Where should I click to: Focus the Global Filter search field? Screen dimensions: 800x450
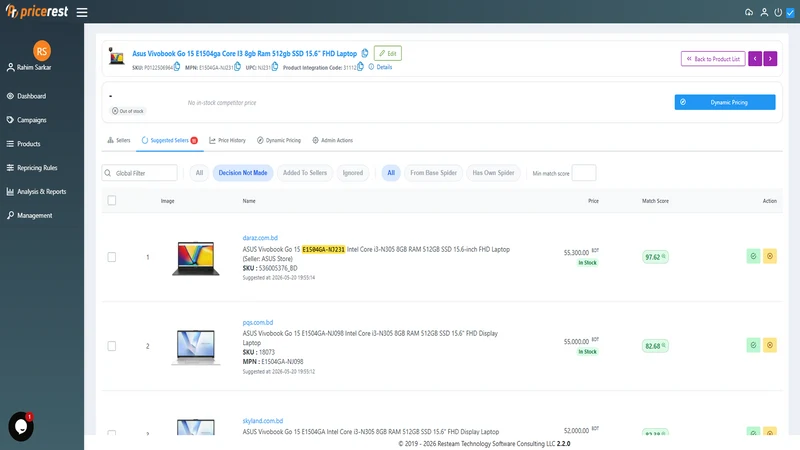point(139,173)
